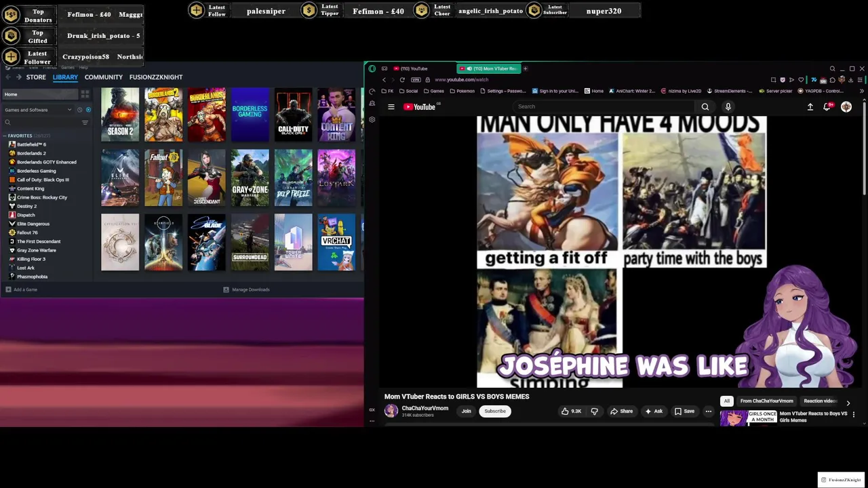Open YouTube notifications bell
This screenshot has width=868, height=488.
pyautogui.click(x=827, y=106)
